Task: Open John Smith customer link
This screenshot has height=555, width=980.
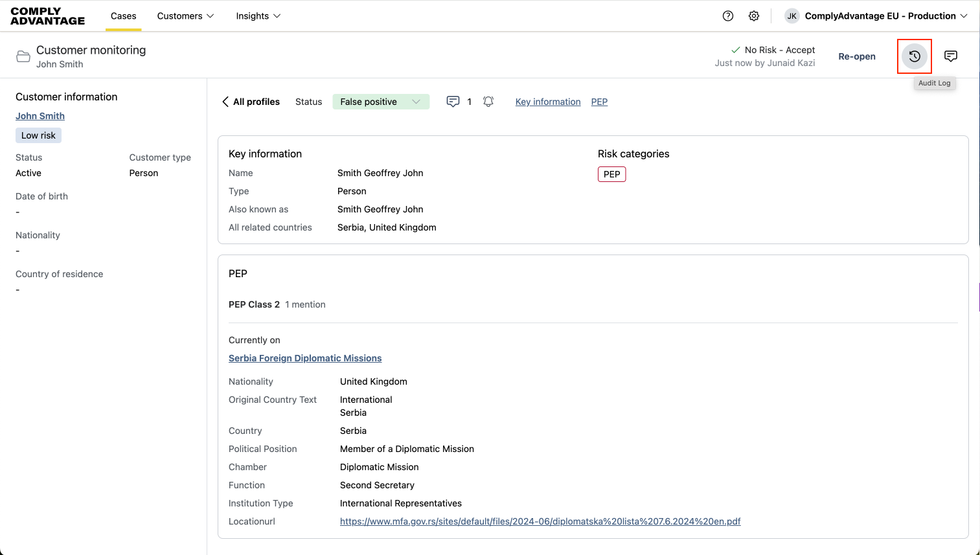Action: (x=40, y=116)
